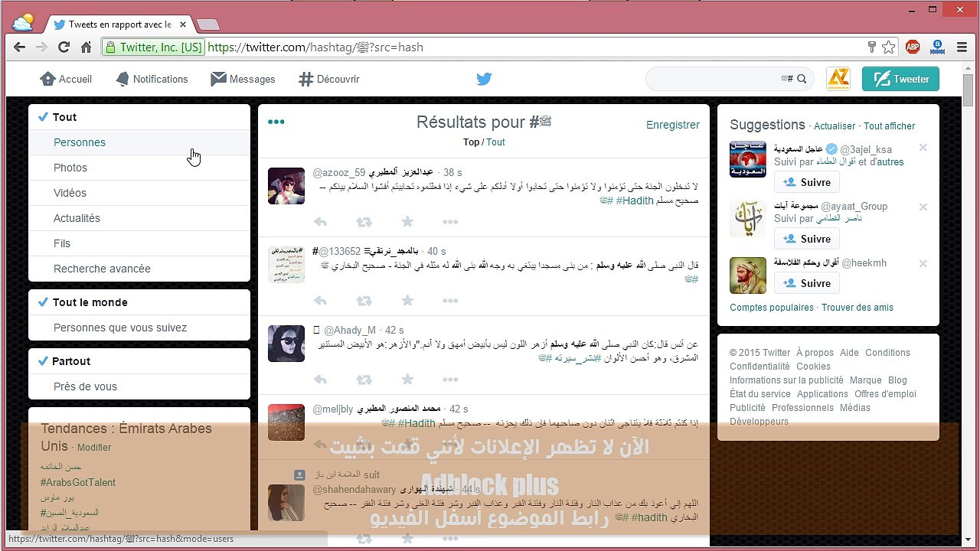The image size is (980, 551).
Task: Open the À propos footer link
Action: point(815,353)
